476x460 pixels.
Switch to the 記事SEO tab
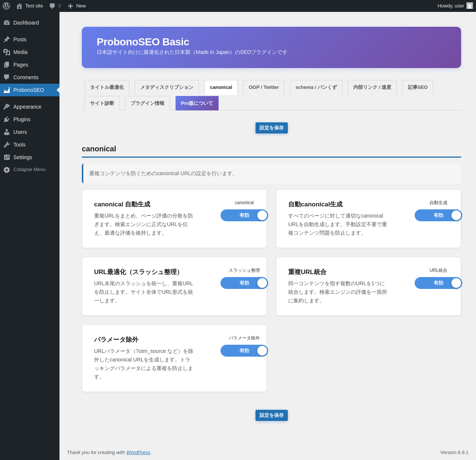tap(418, 87)
